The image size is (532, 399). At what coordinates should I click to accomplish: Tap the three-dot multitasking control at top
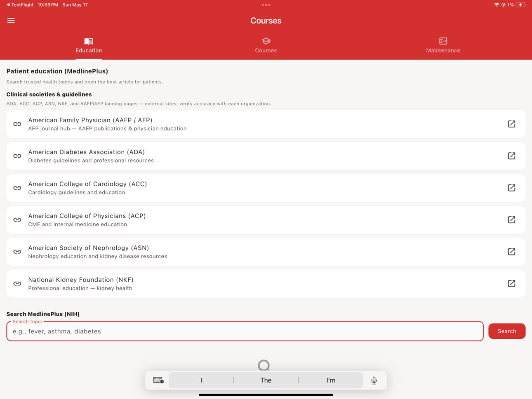tap(266, 5)
